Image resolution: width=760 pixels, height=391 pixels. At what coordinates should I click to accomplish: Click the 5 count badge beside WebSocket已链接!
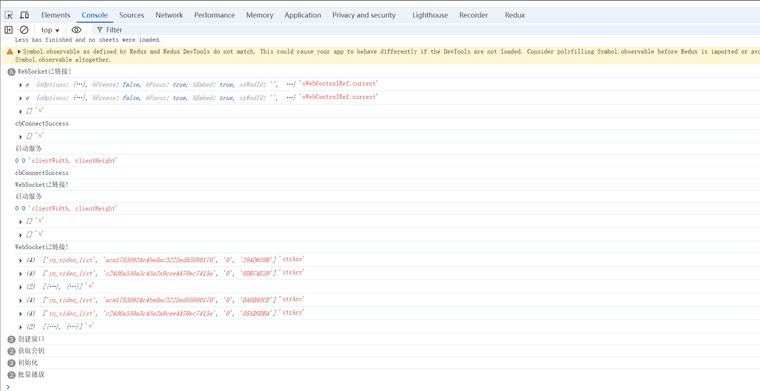click(11, 72)
